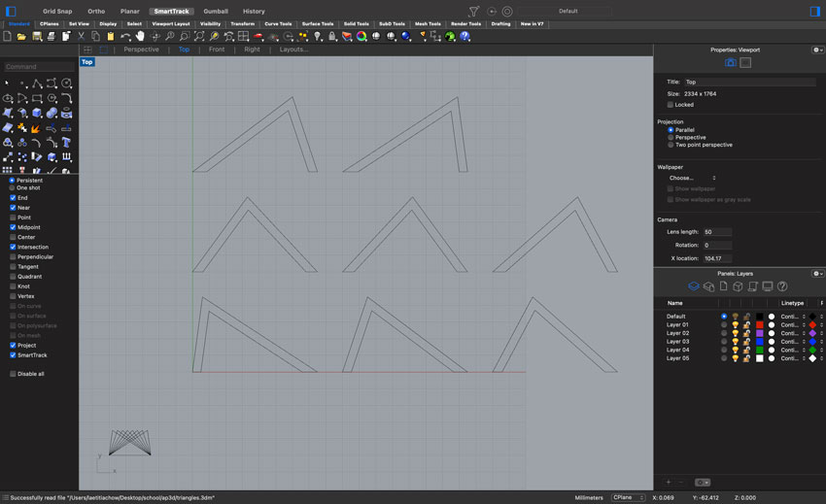
Task: Open the Layers panel icon
Action: point(694,286)
